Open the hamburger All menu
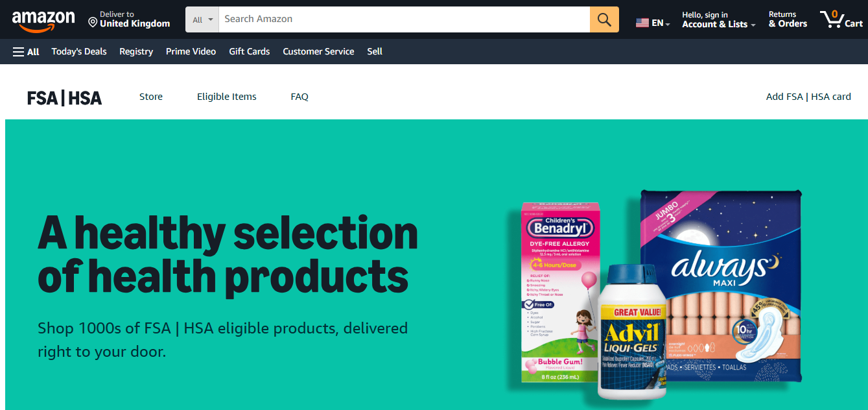 (x=26, y=51)
